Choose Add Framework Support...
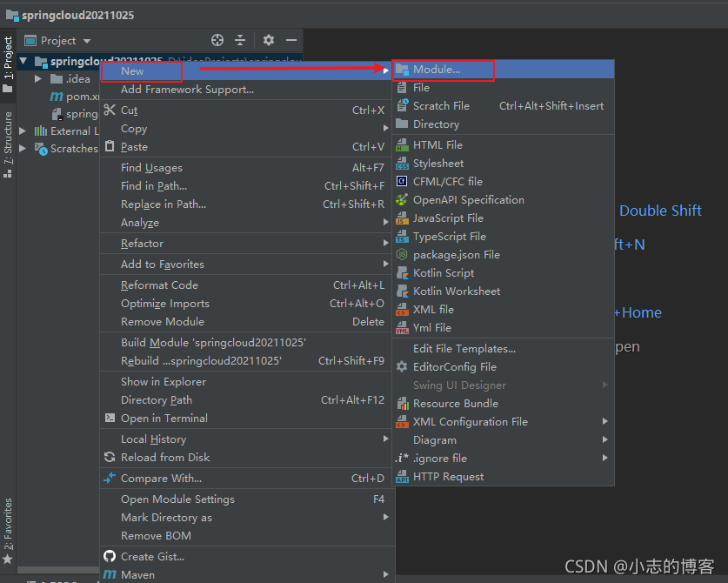728x583 pixels. (245, 90)
